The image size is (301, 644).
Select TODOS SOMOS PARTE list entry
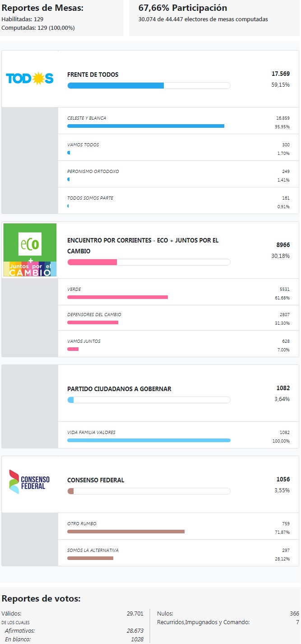tap(178, 201)
